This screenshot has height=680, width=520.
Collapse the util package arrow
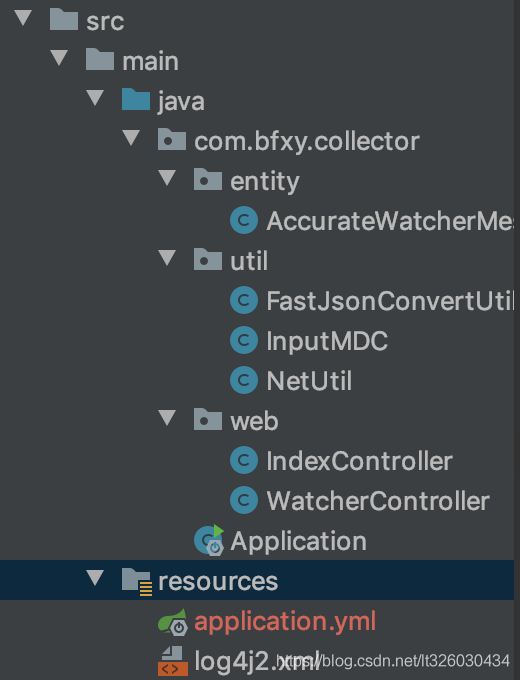167,258
